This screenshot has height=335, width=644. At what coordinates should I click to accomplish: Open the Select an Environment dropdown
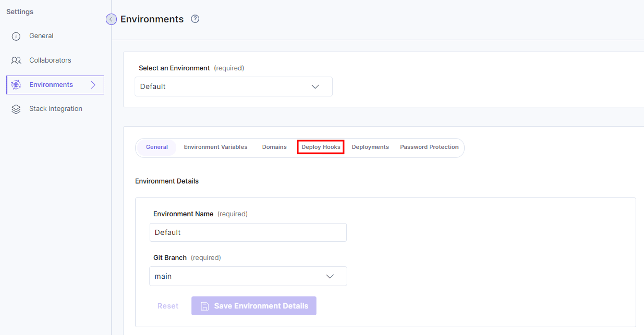[233, 86]
